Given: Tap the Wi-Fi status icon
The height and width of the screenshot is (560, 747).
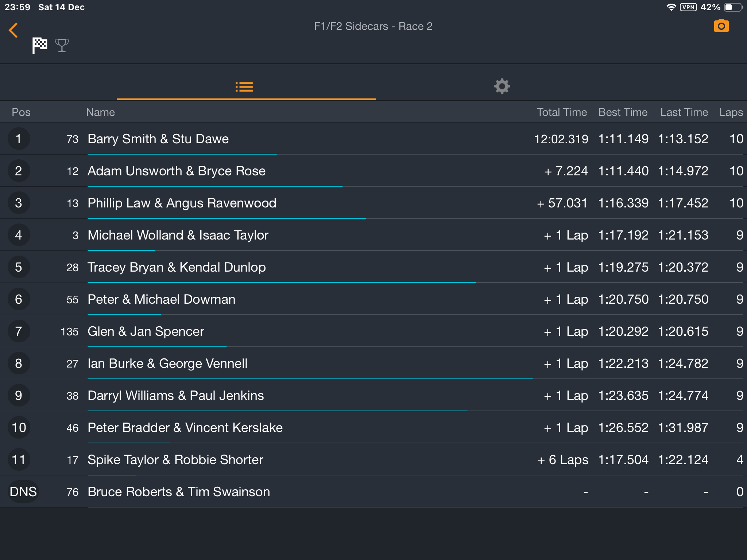Looking at the screenshot, I should pos(671,7).
